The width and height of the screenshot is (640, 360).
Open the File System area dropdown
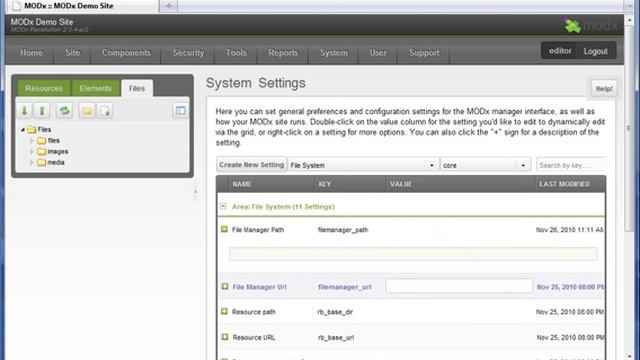click(x=431, y=165)
